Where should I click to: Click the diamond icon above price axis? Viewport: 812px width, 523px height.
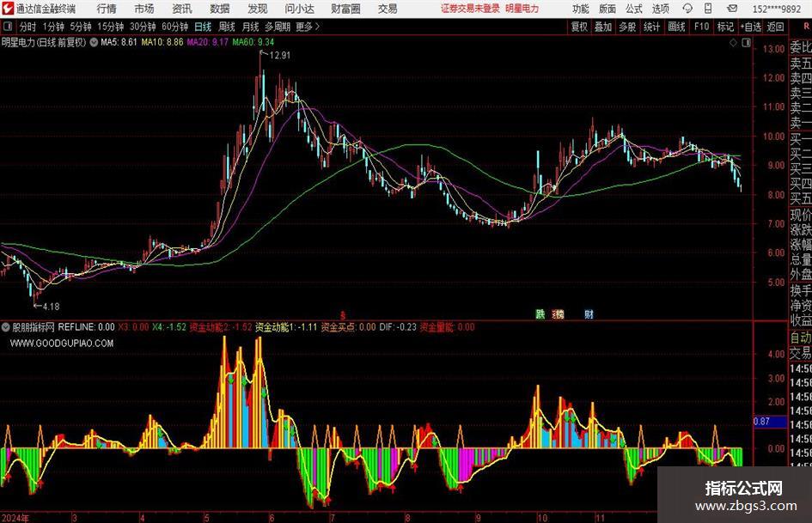(733, 43)
